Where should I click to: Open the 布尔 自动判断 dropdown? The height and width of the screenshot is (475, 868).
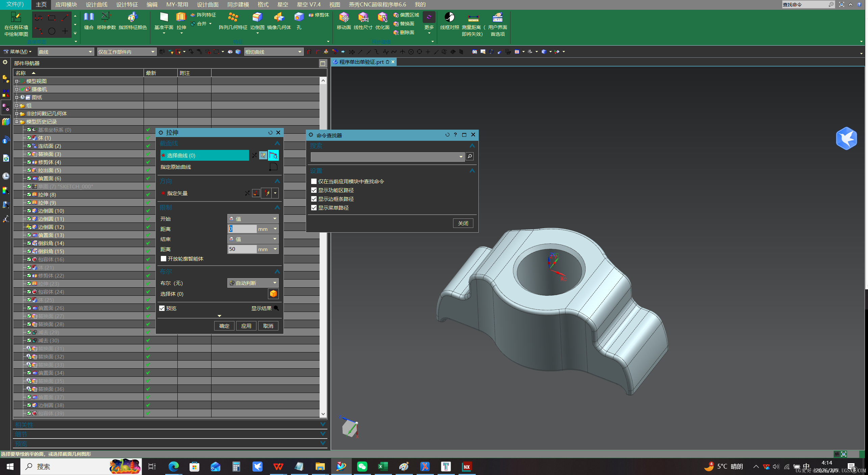[x=253, y=283]
